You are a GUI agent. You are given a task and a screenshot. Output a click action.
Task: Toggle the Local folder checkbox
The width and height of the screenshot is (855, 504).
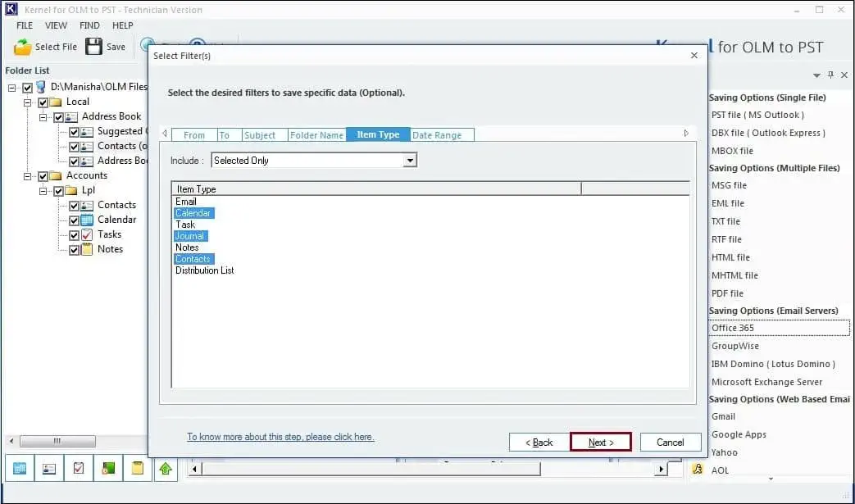click(43, 102)
